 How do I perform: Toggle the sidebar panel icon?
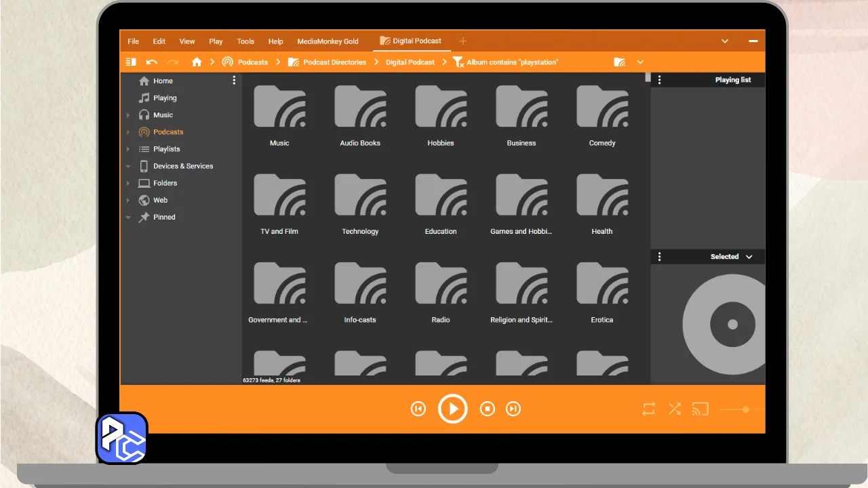131,62
